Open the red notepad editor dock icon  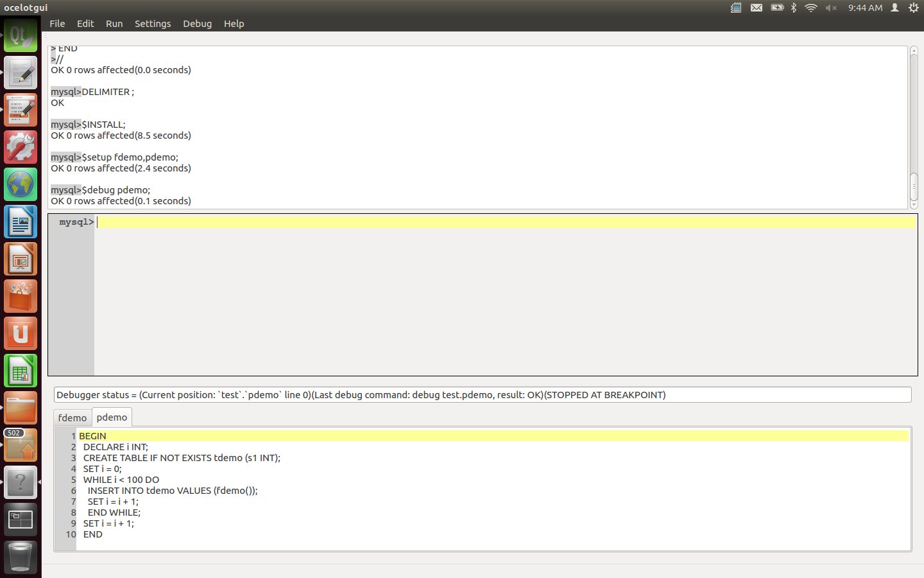21,110
